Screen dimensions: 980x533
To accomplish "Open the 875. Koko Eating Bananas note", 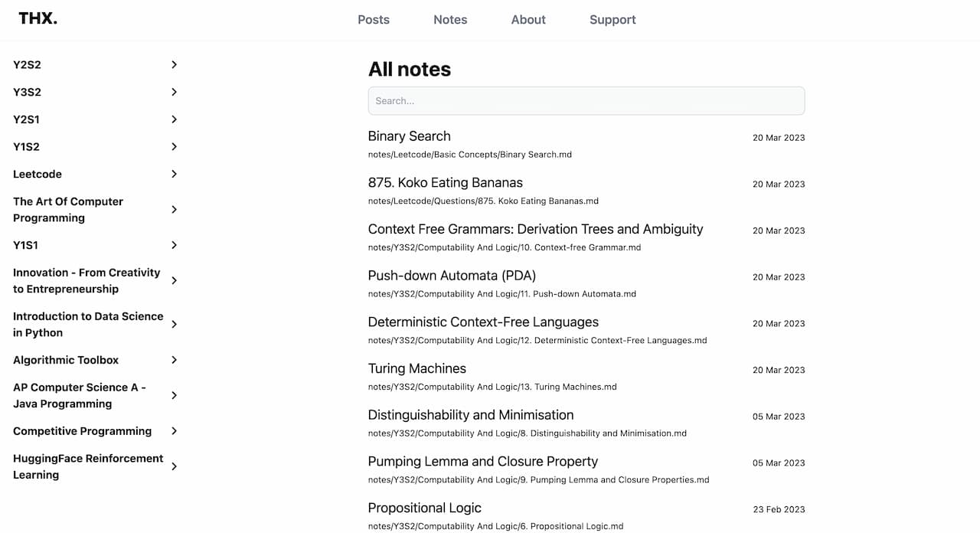I will 445,183.
